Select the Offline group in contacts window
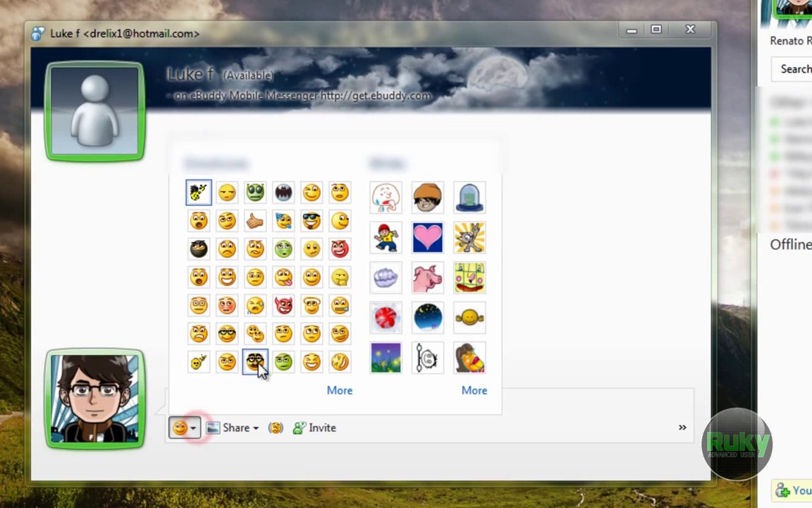 (791, 244)
